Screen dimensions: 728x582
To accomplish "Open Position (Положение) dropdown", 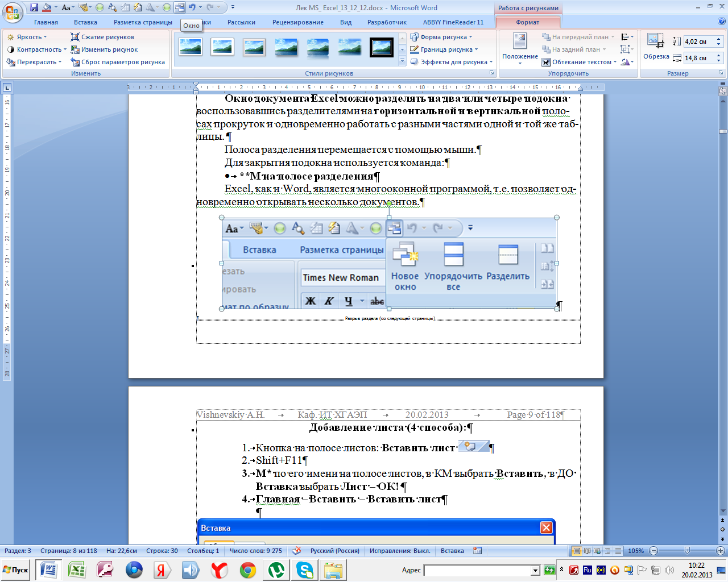I will click(520, 49).
